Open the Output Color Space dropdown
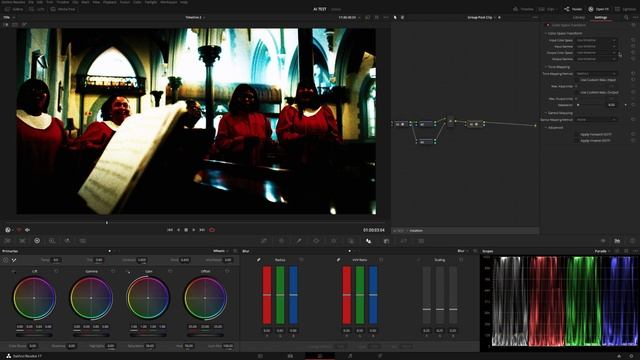Image resolution: width=640 pixels, height=360 pixels. tap(596, 53)
